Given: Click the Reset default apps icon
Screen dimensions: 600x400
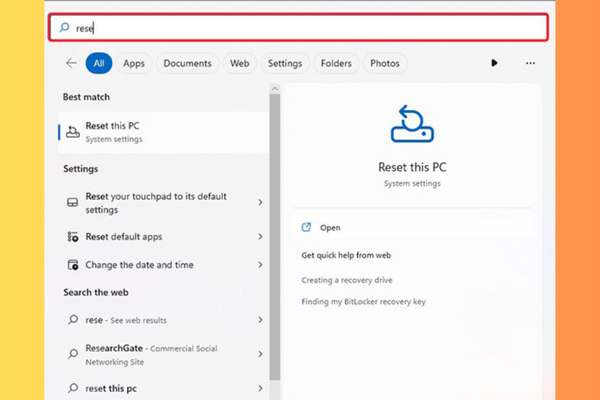Looking at the screenshot, I should (x=73, y=237).
